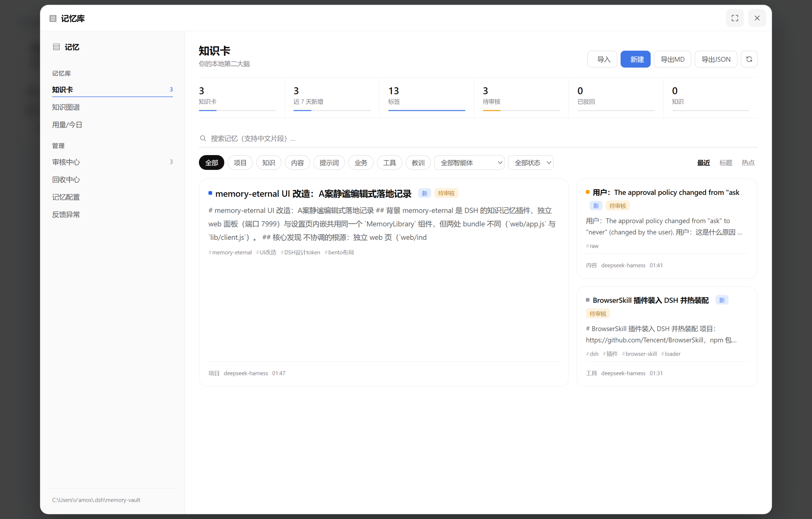Click the 标签 stat tile showing 13
The width and height of the screenshot is (812, 519).
[427, 98]
